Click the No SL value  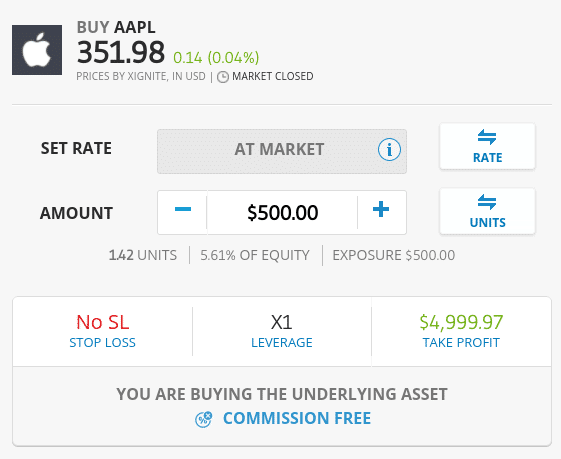103,322
